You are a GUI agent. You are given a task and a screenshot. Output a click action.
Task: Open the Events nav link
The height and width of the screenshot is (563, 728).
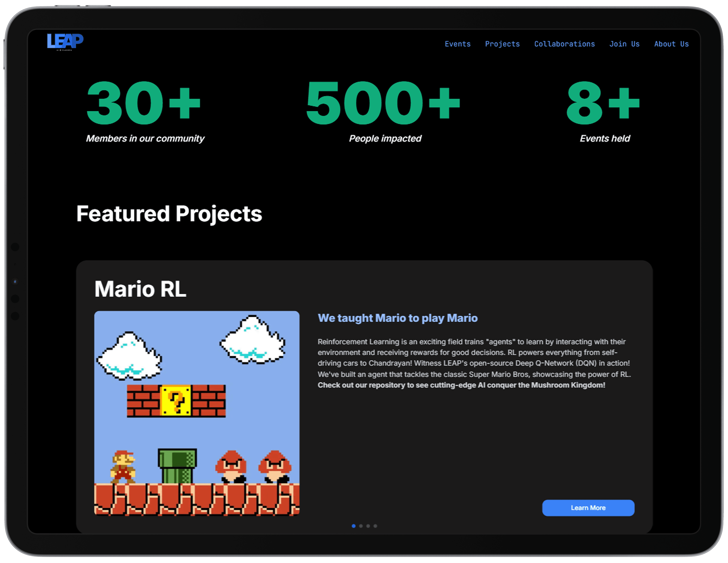pos(457,44)
